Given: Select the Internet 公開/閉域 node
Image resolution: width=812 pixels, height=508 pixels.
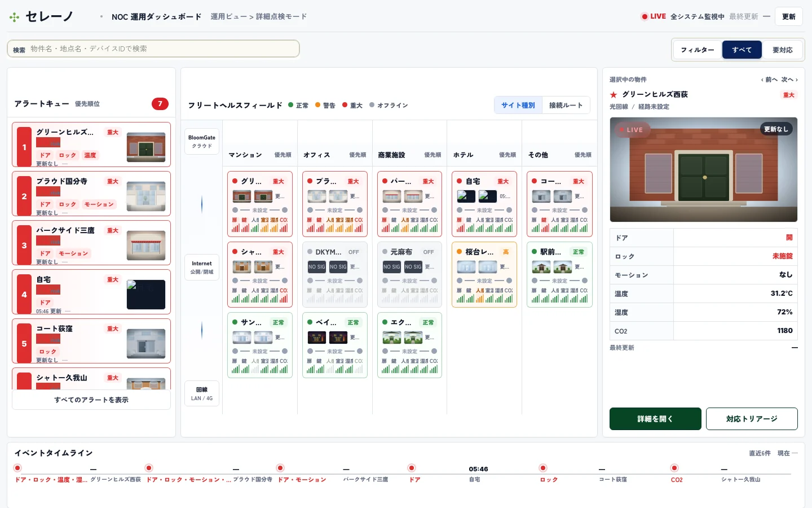Looking at the screenshot, I should [202, 268].
